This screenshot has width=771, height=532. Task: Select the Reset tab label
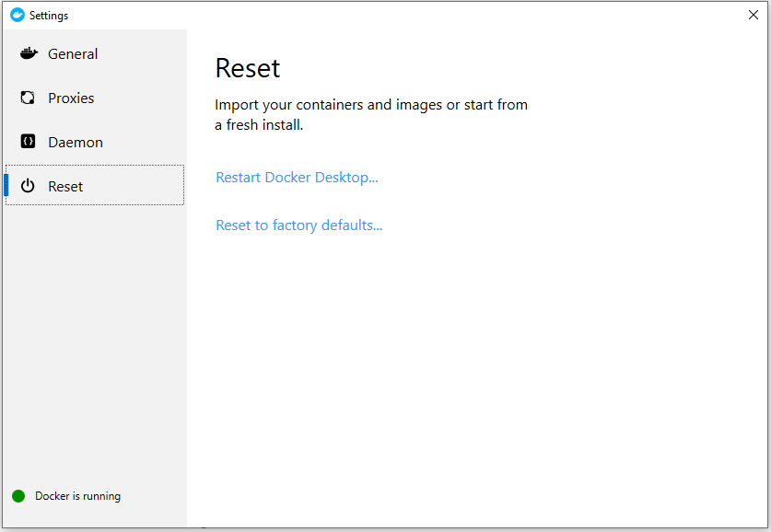pyautogui.click(x=65, y=187)
